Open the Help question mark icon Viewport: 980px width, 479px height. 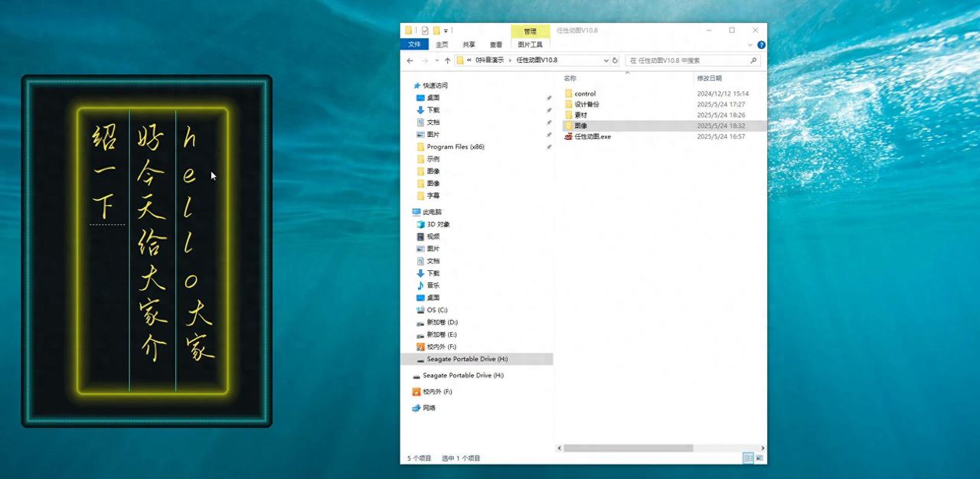pyautogui.click(x=761, y=45)
